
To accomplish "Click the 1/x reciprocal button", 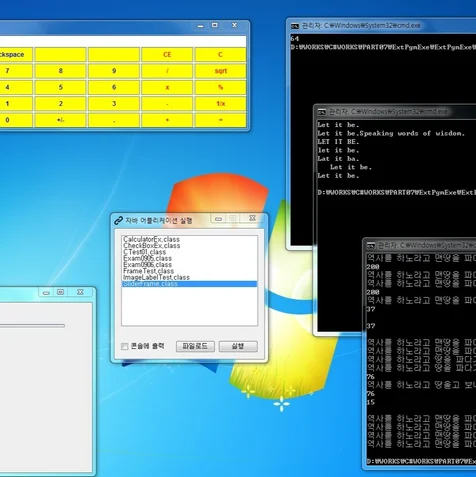I will pos(221,104).
